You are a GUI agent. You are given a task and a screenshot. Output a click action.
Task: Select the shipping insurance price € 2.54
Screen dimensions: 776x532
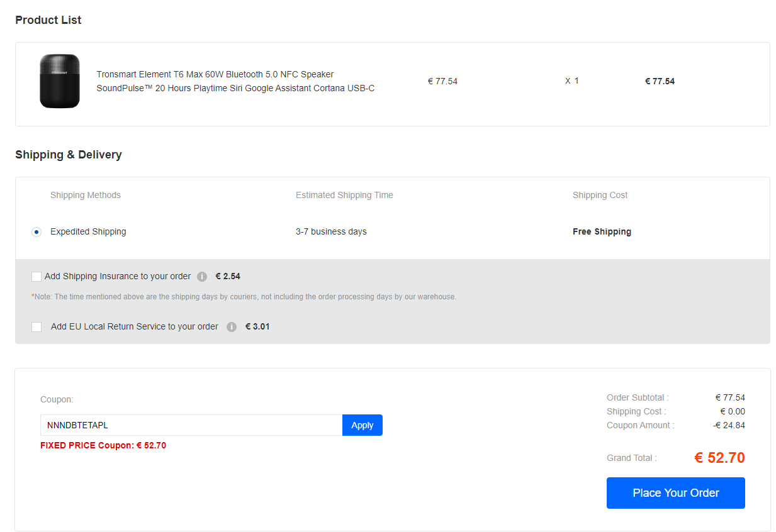(228, 276)
